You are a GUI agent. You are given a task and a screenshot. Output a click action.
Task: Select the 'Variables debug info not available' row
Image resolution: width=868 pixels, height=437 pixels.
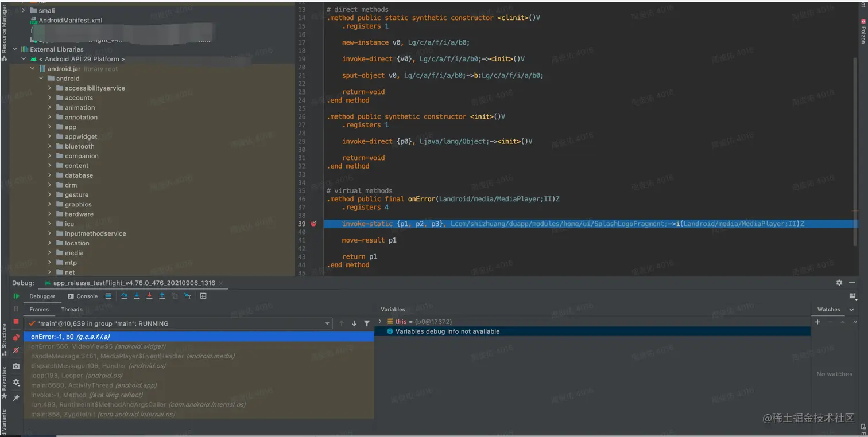coord(592,331)
